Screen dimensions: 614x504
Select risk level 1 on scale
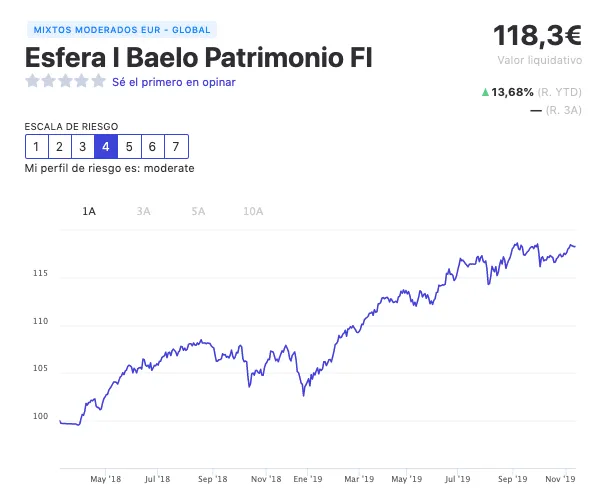click(x=36, y=147)
